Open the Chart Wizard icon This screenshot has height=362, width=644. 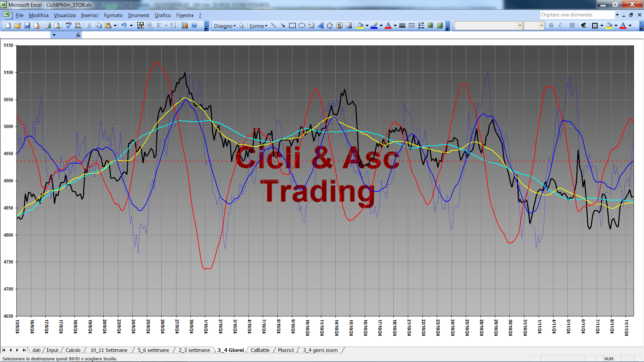tap(185, 25)
